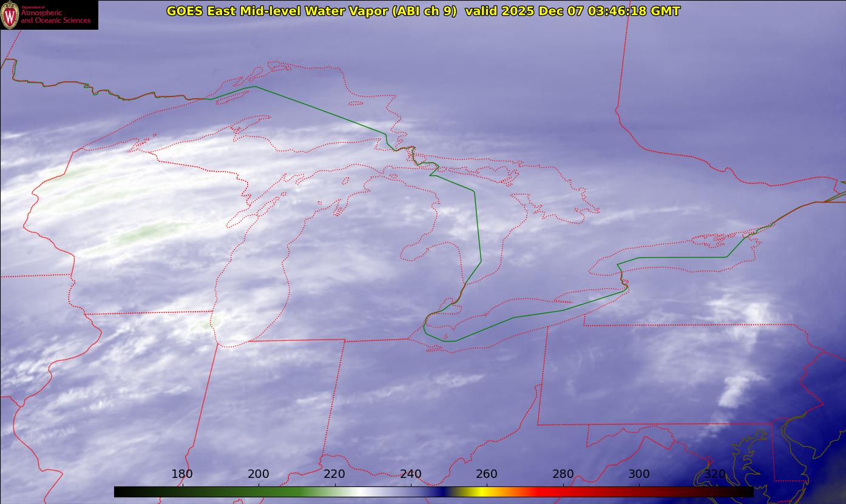Click the 240 label on the color scale
This screenshot has height=504, width=846.
(x=411, y=474)
